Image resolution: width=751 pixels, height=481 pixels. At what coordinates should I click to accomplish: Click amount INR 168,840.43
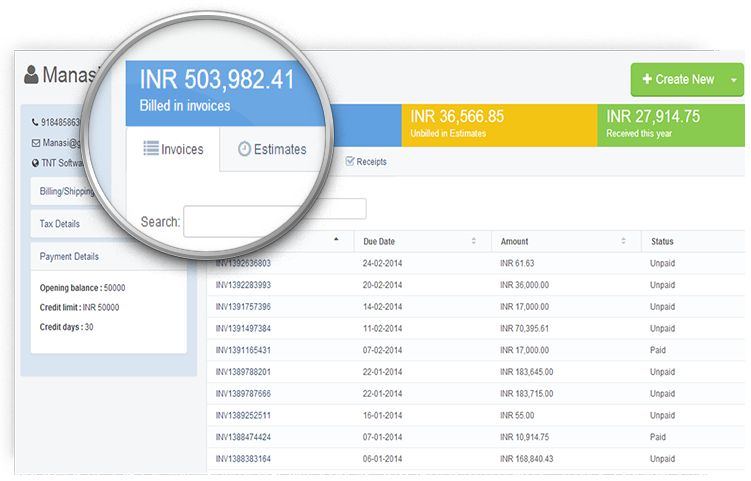pos(526,458)
